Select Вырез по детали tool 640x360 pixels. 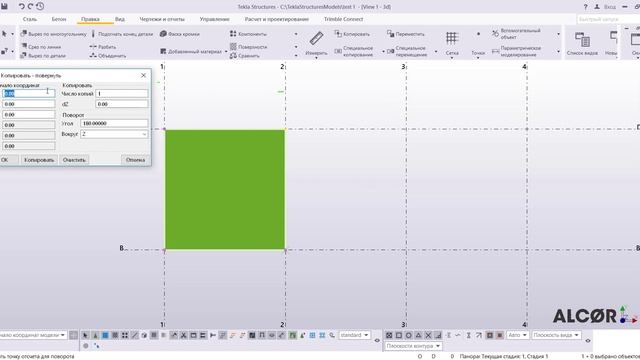43,56
